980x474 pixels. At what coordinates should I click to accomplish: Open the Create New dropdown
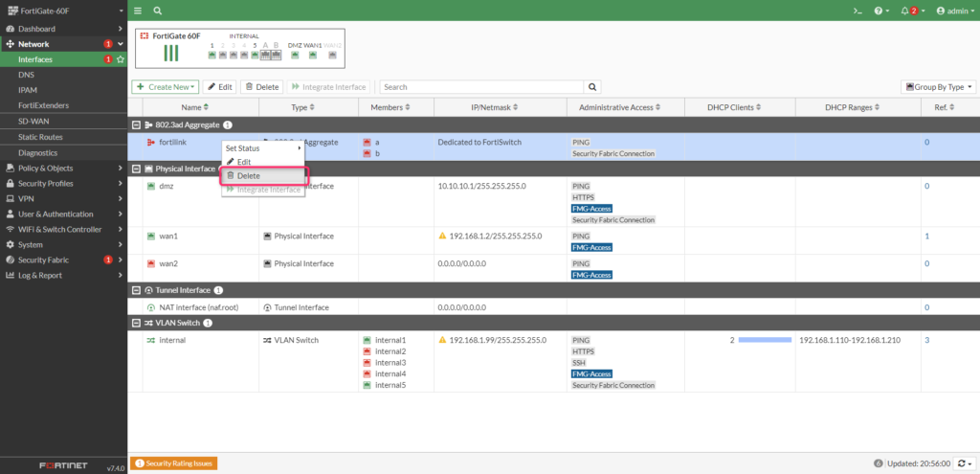(x=167, y=86)
